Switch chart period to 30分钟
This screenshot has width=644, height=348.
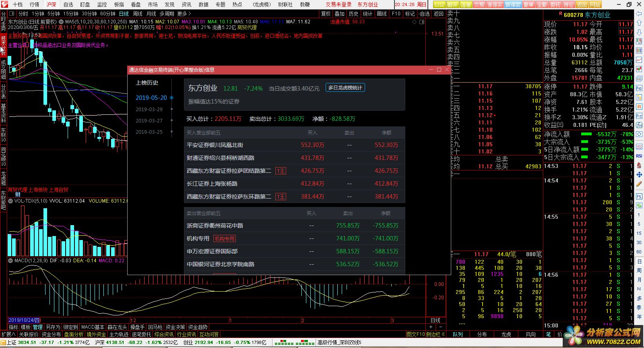point(89,14)
